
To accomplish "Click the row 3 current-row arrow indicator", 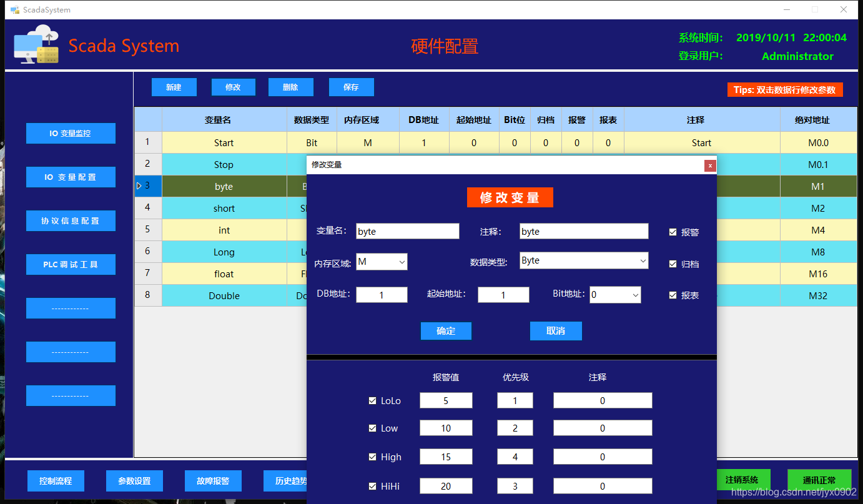I will coord(139,186).
